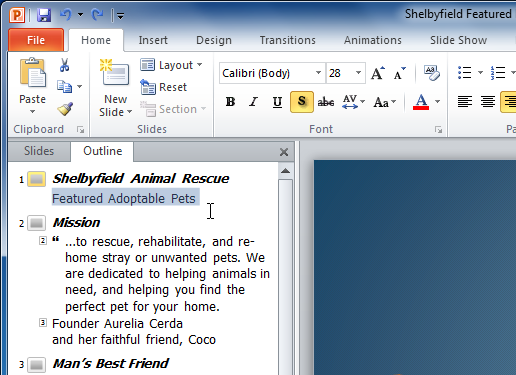
Task: Undo the last action
Action: click(x=66, y=15)
